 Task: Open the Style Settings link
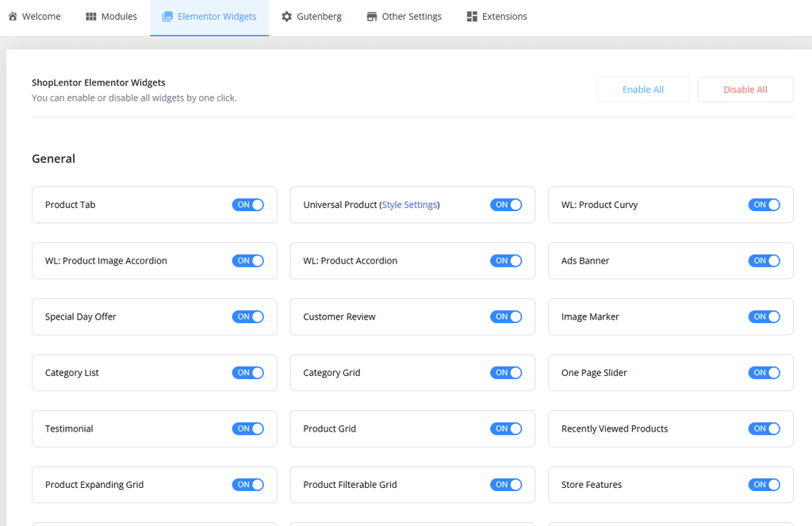[410, 205]
